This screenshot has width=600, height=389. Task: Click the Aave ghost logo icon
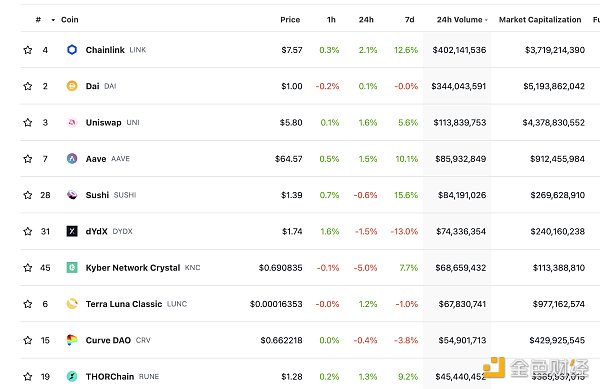72,158
